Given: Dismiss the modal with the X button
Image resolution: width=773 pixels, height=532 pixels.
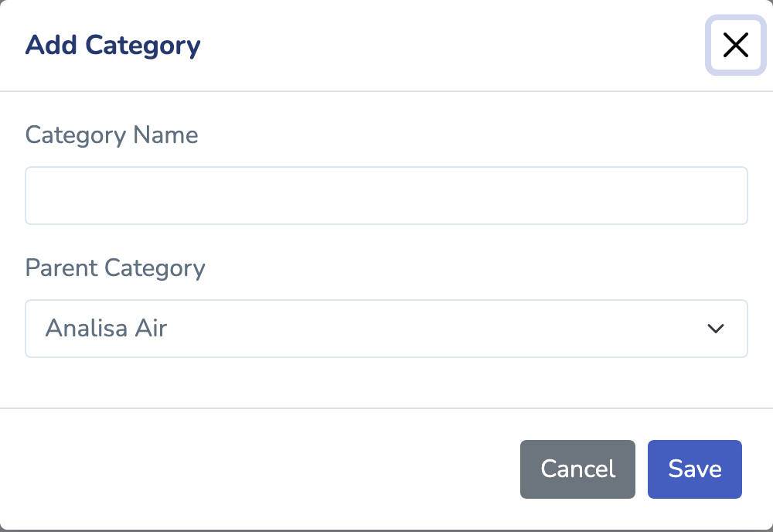Looking at the screenshot, I should 735,46.
